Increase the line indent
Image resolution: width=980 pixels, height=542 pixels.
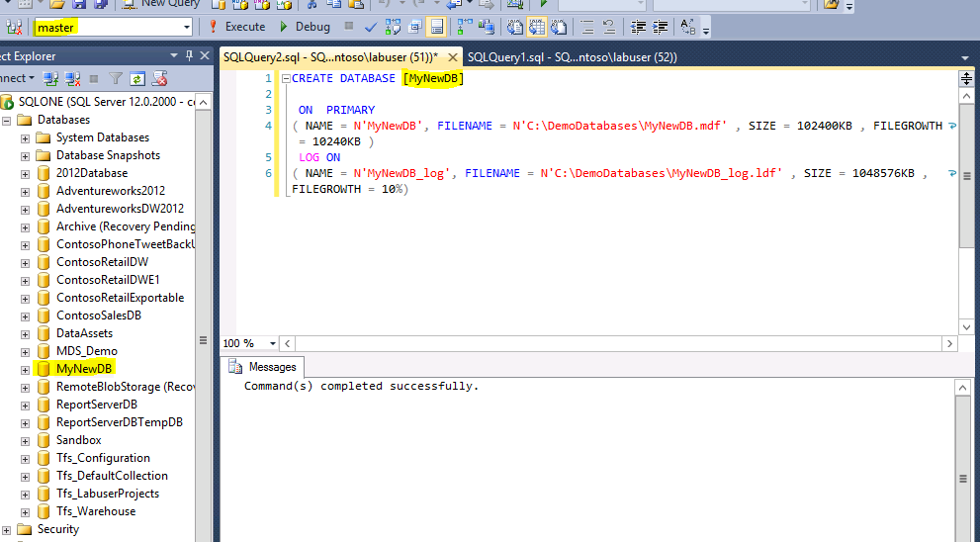tap(660, 27)
